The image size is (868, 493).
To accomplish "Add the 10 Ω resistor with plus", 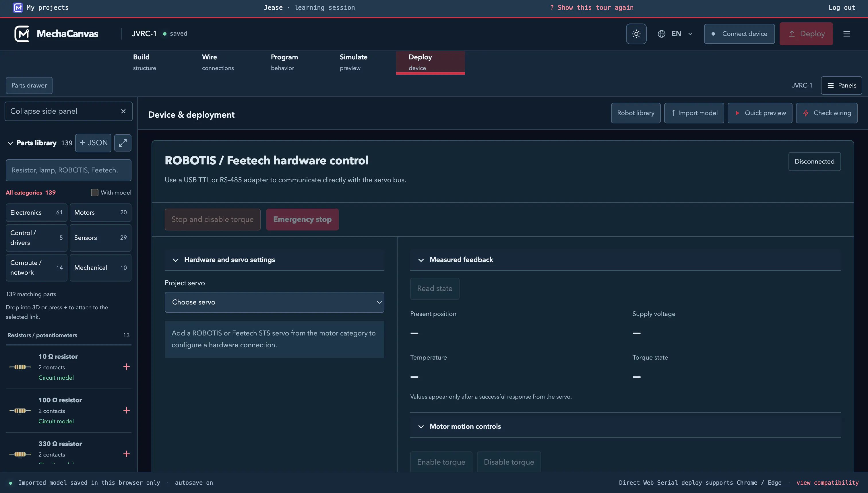I will pyautogui.click(x=126, y=367).
